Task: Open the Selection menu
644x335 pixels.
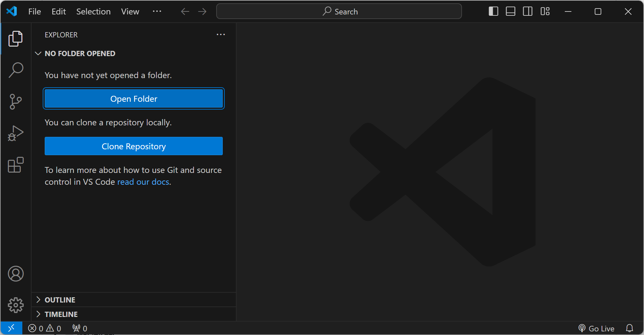Action: coord(93,11)
